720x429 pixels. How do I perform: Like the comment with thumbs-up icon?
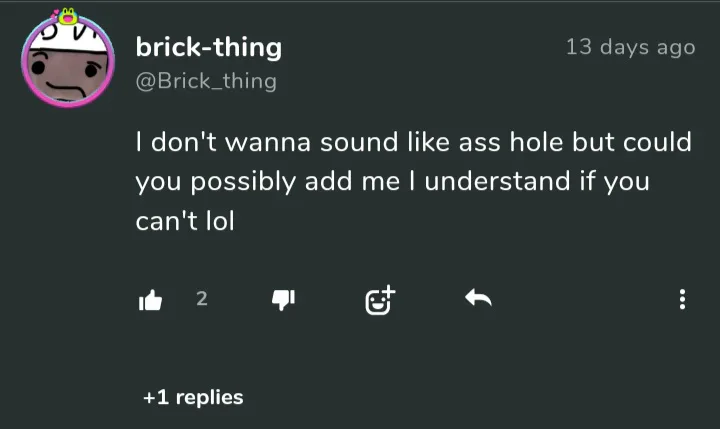click(x=150, y=299)
